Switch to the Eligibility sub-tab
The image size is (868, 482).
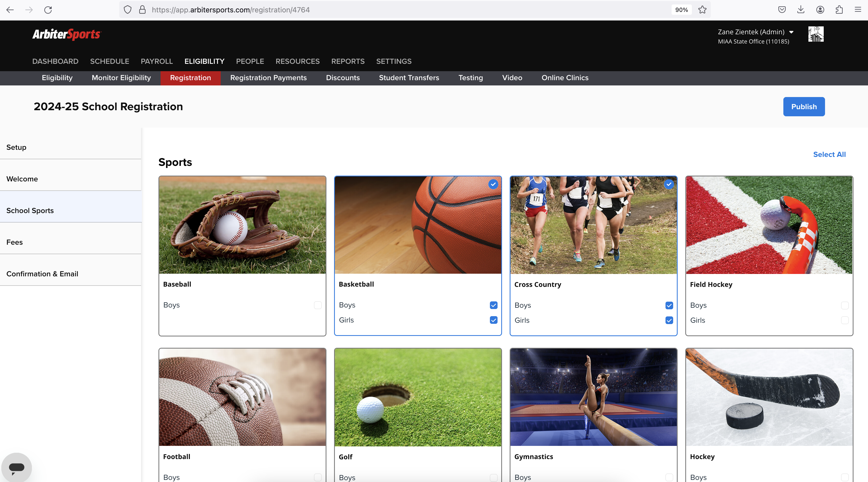pyautogui.click(x=57, y=78)
